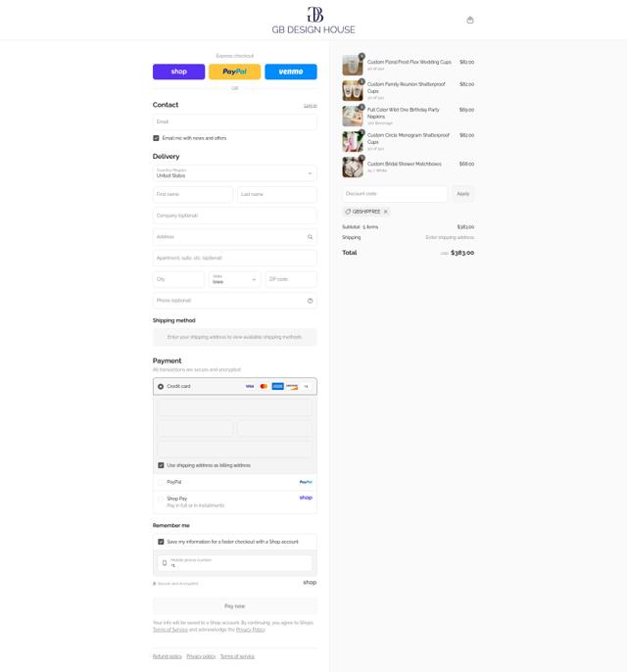Open the Country/Region dropdown

tap(235, 173)
